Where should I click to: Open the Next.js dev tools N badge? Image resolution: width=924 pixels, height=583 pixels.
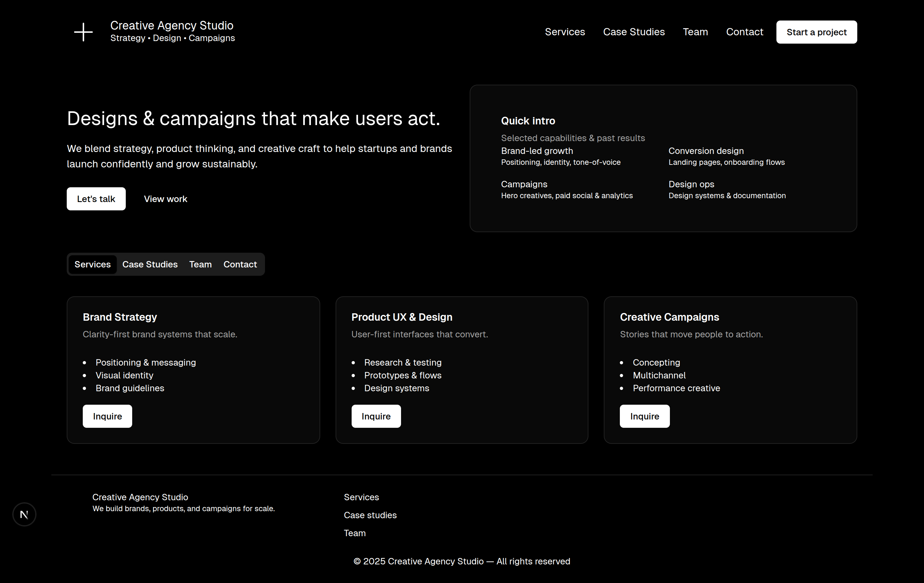point(24,514)
